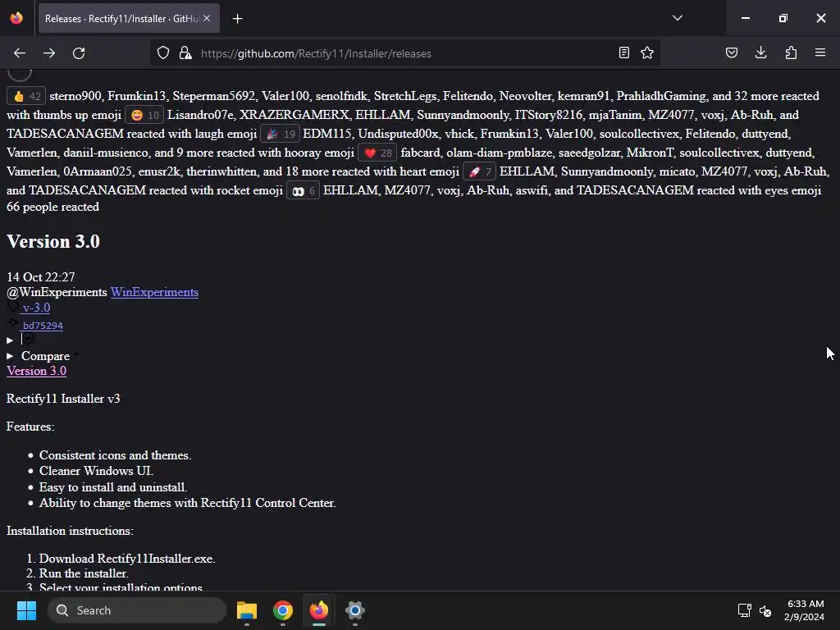Select "66 people reacted" text
Image resolution: width=840 pixels, height=630 pixels.
(52, 207)
